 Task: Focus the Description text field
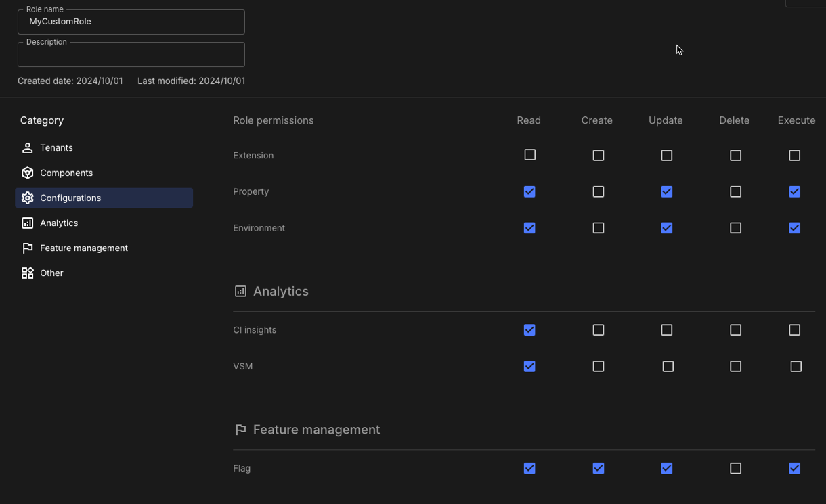[x=131, y=55]
